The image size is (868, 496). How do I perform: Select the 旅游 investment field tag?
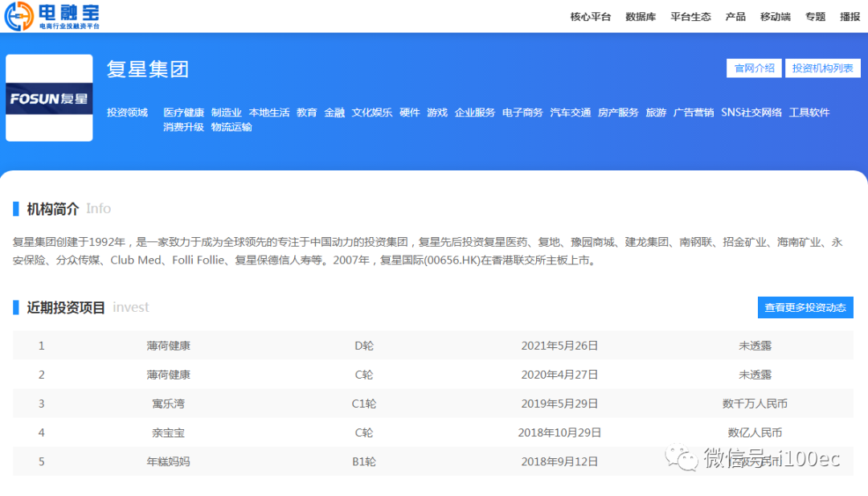(x=656, y=113)
